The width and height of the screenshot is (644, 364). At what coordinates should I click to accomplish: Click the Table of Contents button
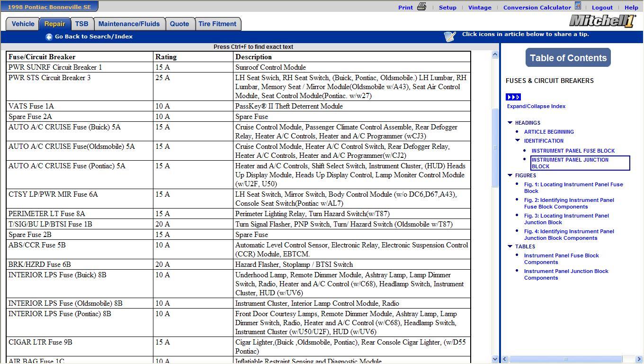click(x=568, y=58)
